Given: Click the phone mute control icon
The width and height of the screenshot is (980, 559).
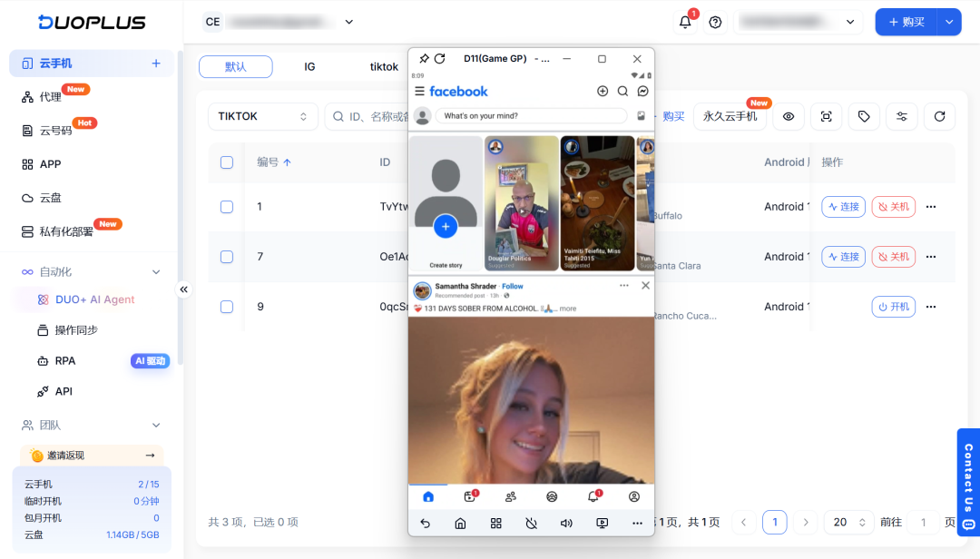Looking at the screenshot, I should 531,524.
